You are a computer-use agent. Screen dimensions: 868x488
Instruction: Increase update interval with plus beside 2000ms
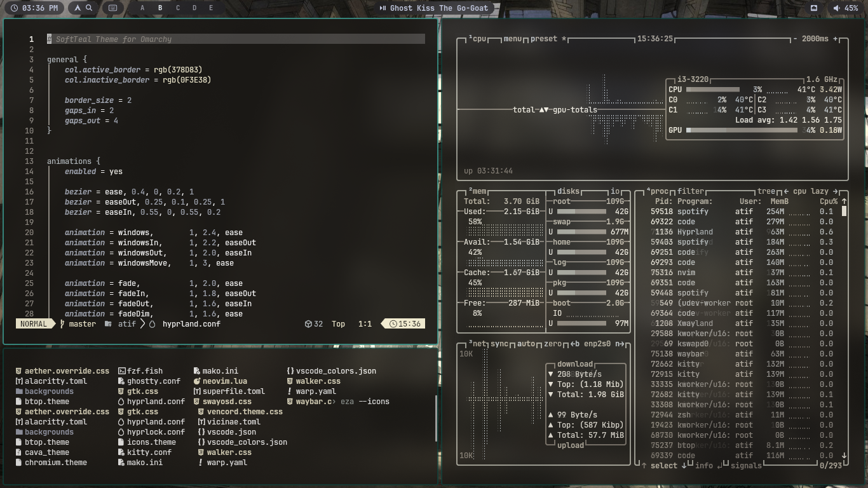(835, 39)
